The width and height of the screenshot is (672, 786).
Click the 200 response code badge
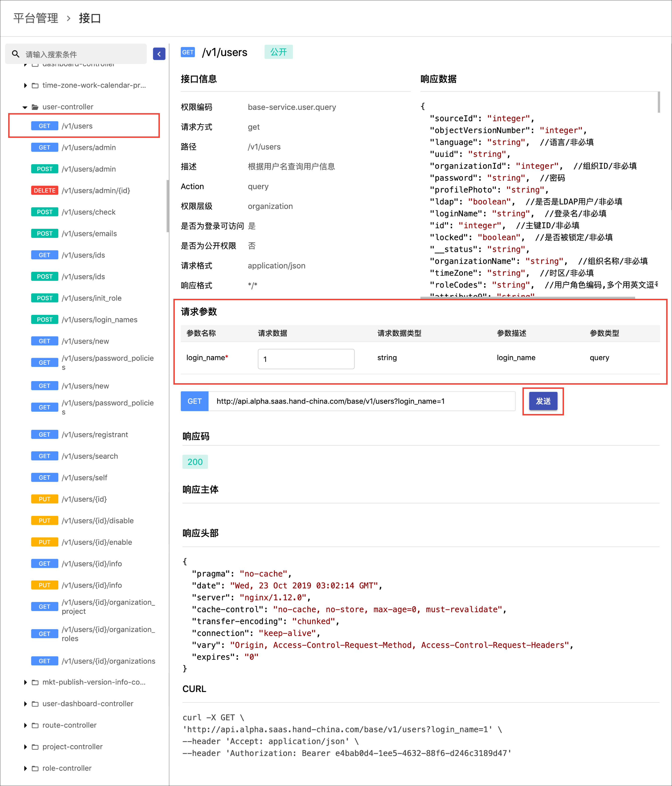coord(195,462)
